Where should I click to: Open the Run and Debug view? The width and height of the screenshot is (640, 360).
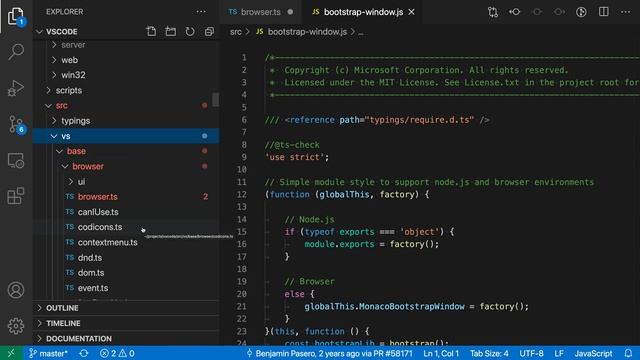click(16, 88)
